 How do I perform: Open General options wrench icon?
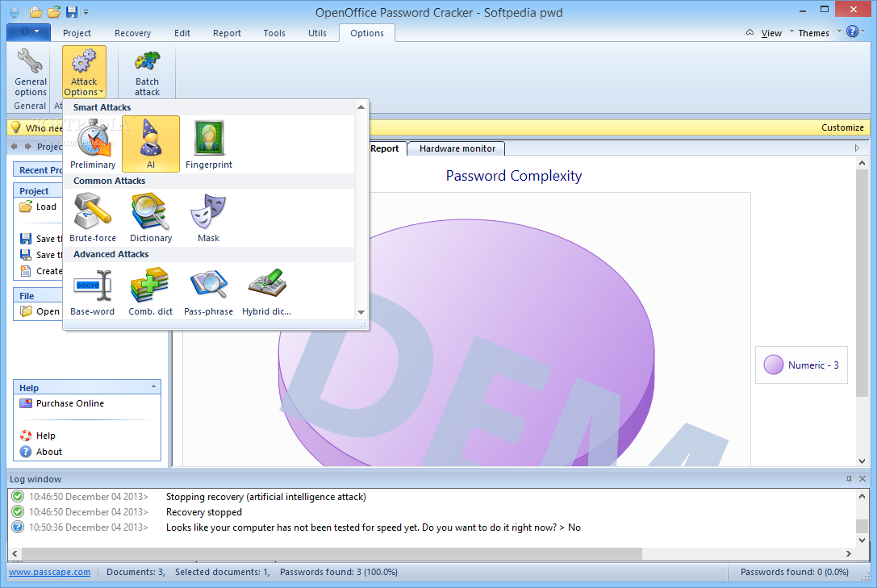coord(30,72)
